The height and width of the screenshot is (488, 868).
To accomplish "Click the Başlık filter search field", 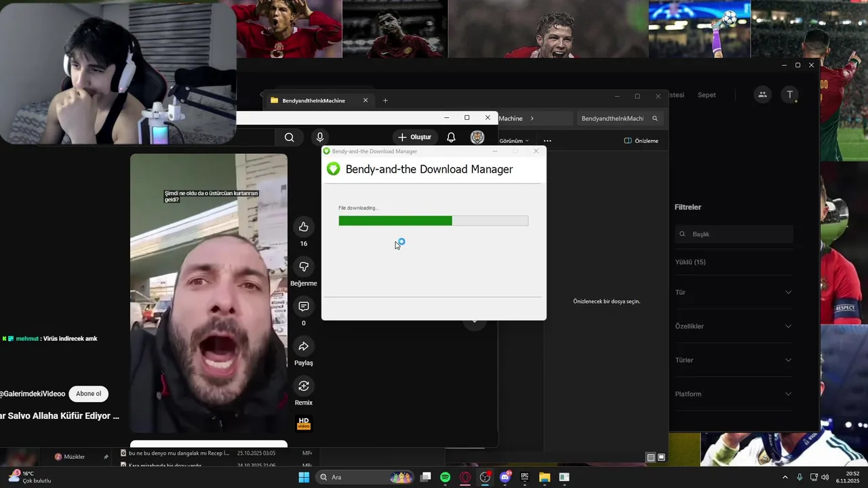I will [734, 234].
